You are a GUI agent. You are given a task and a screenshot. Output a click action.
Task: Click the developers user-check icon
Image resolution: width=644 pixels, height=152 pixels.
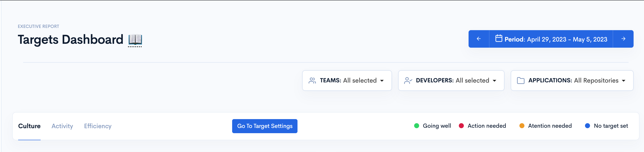click(408, 81)
